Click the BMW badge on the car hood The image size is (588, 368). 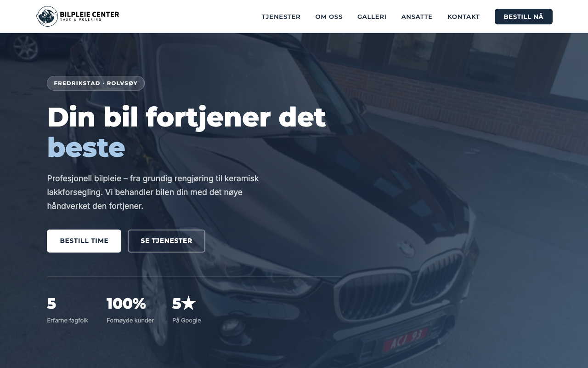pyautogui.click(x=406, y=249)
